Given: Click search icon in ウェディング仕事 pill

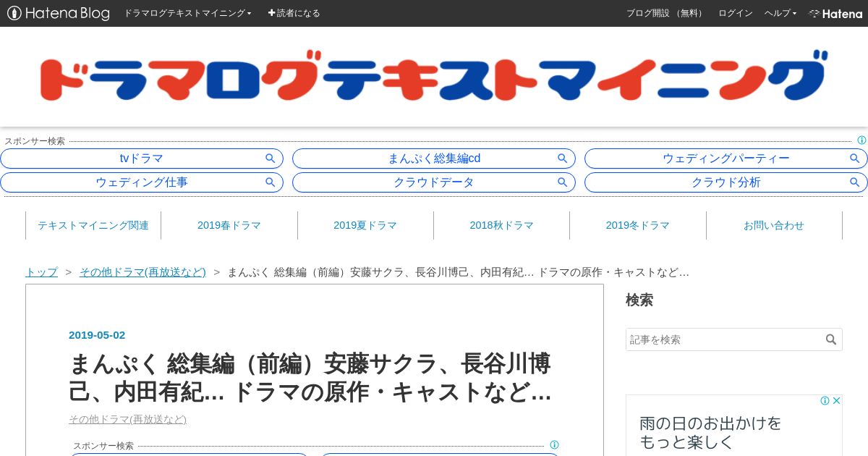Looking at the screenshot, I should click(271, 182).
